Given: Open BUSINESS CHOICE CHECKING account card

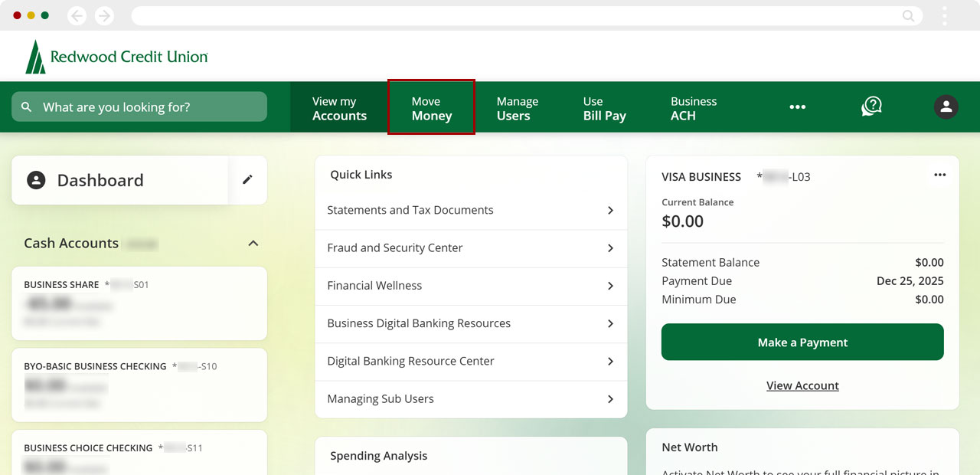Looking at the screenshot, I should tap(139, 454).
